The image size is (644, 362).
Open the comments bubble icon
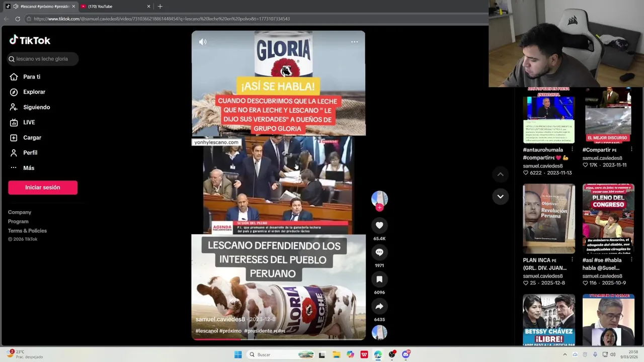[x=379, y=252]
